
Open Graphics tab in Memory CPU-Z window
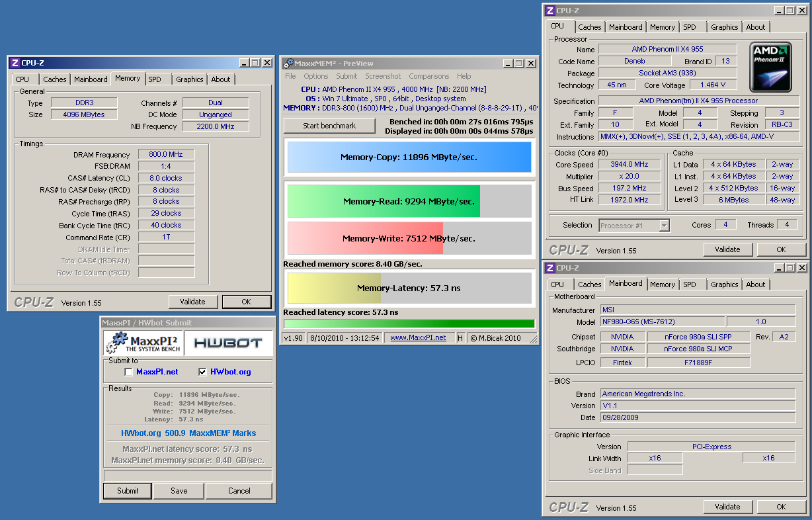[x=189, y=79]
